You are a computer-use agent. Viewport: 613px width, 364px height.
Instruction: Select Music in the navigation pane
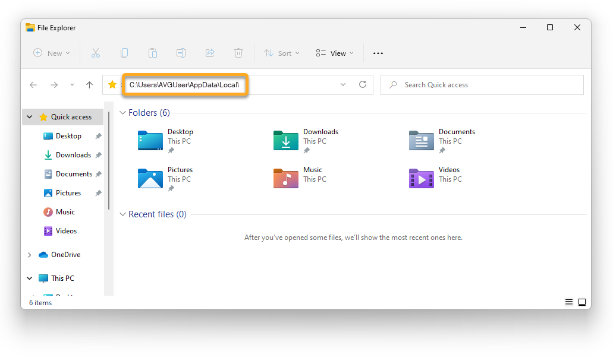click(65, 212)
